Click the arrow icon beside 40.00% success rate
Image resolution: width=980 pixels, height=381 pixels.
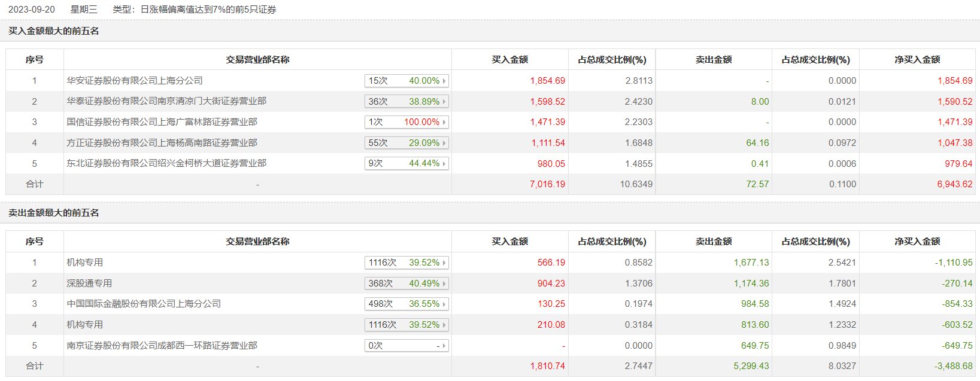tap(444, 81)
